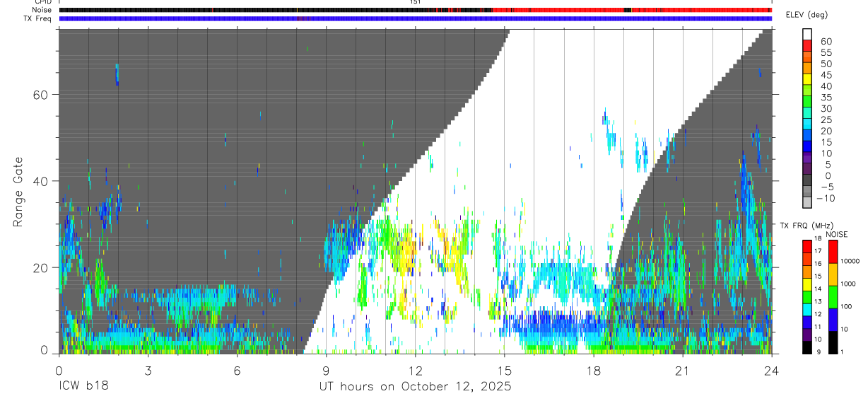Screen dimensions: 868x401
Task: Click the Range Gate tick label '60'
Action: (x=40, y=95)
